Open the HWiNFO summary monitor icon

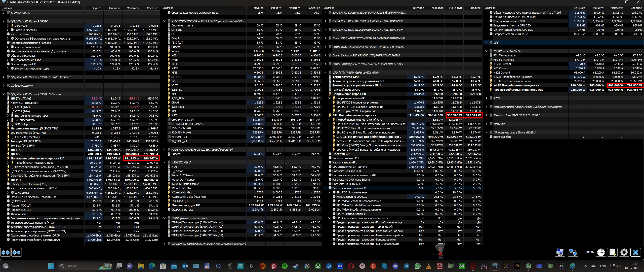click(560, 252)
